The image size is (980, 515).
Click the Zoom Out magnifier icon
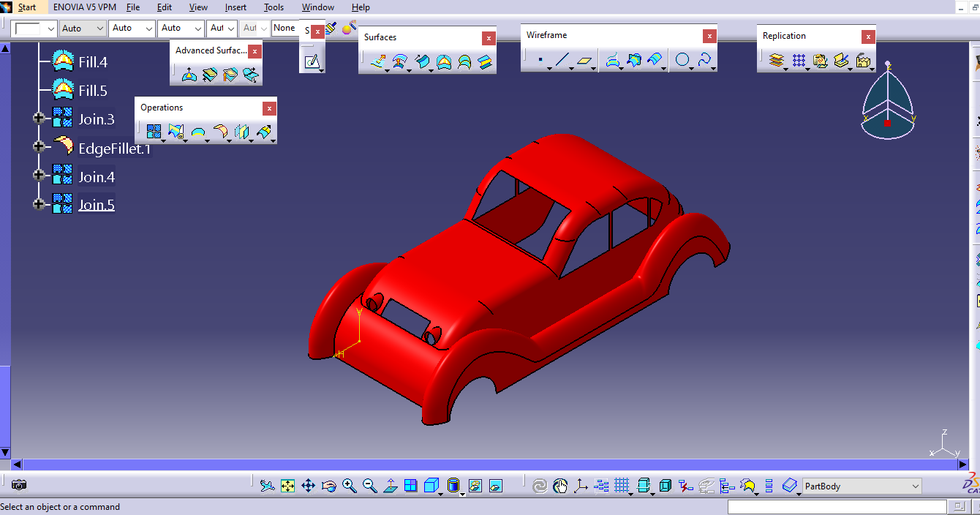pos(369,485)
